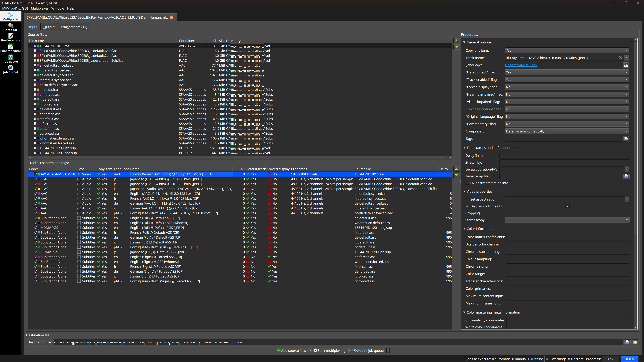Click the Jobs to execute status text
644x362 pixels.
tap(504, 359)
